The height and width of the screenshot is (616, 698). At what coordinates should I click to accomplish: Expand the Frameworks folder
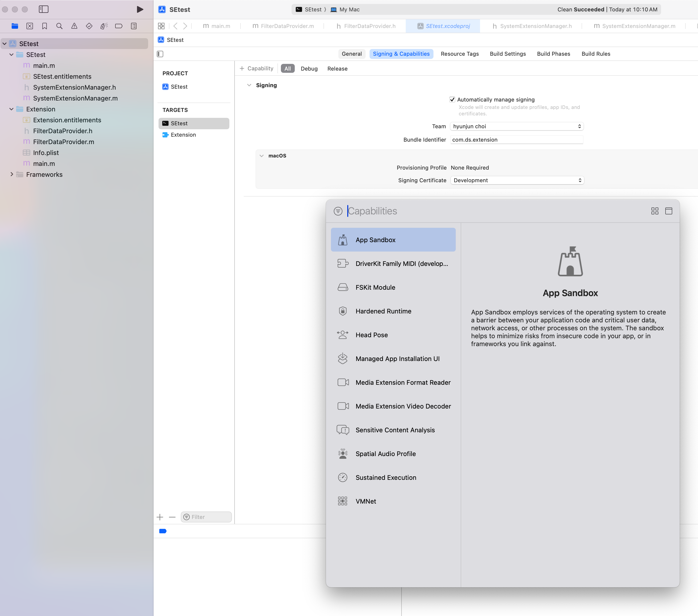tap(12, 174)
